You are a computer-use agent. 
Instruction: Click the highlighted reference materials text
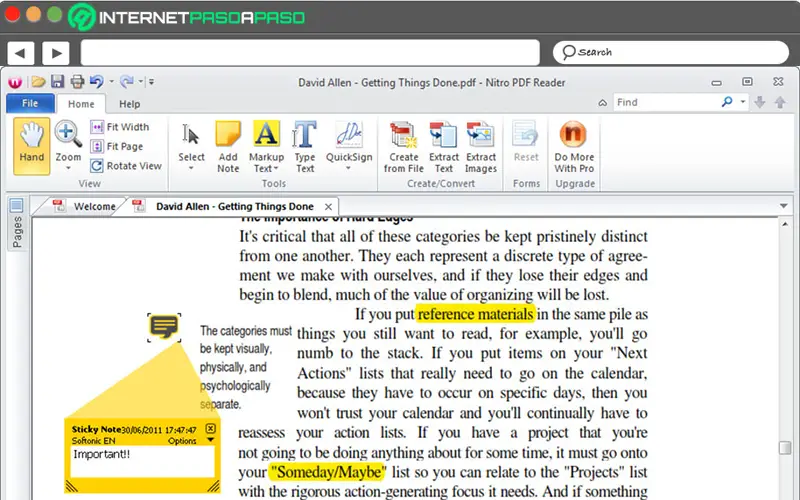click(x=476, y=314)
